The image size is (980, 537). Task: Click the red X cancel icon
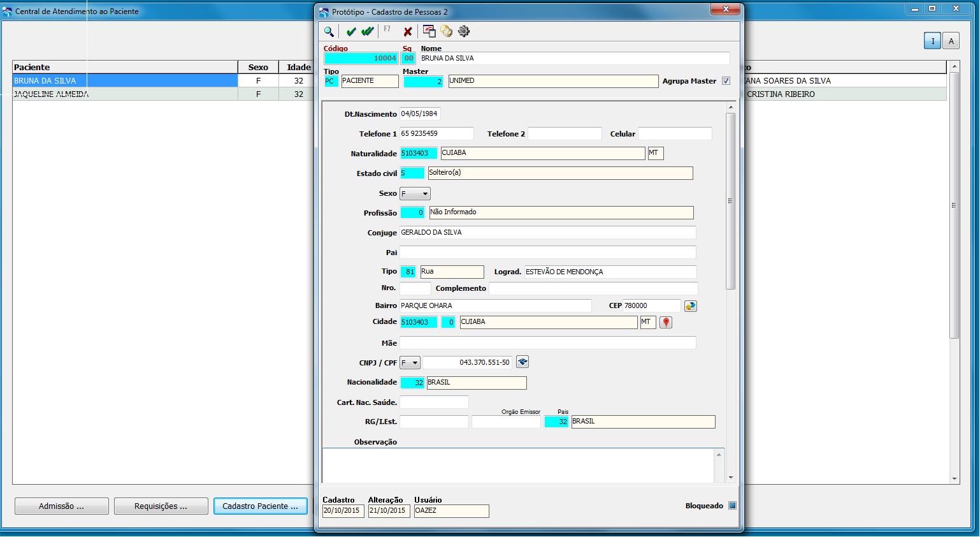[408, 31]
